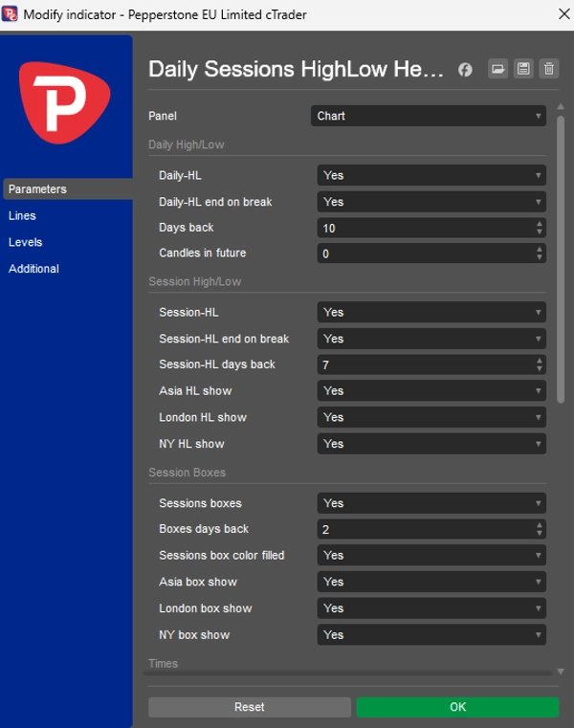
Task: Switch to the Lines tab
Action: [22, 216]
